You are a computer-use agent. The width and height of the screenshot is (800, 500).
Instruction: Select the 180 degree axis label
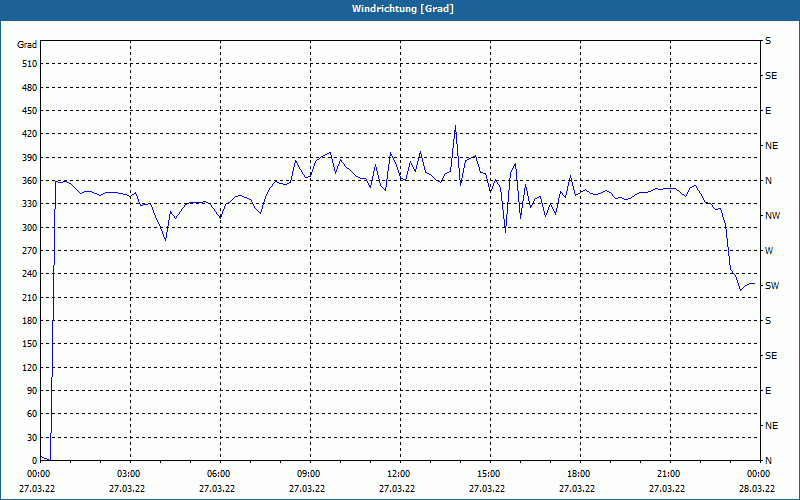point(30,321)
